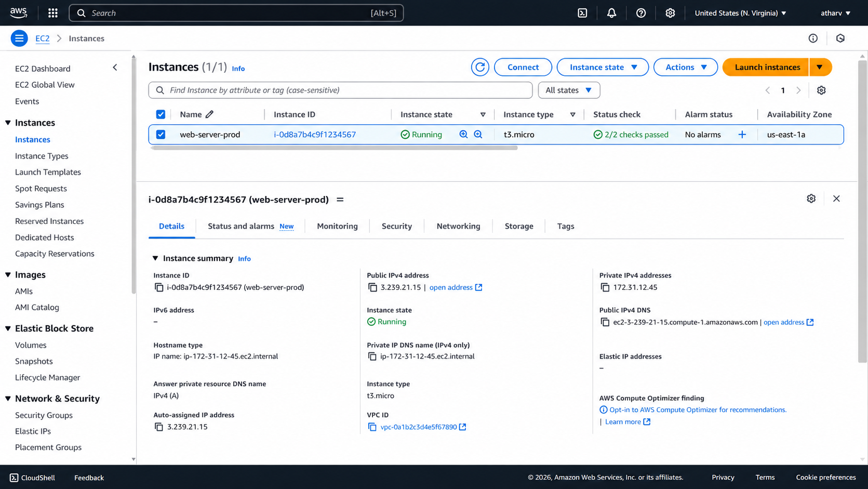This screenshot has height=489, width=868.
Task: Collapse the EC2 sidebar with chevron
Action: click(115, 68)
